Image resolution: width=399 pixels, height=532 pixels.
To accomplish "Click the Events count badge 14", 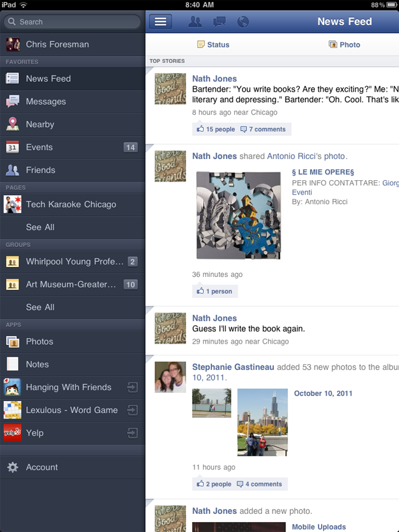I will pyautogui.click(x=130, y=147).
